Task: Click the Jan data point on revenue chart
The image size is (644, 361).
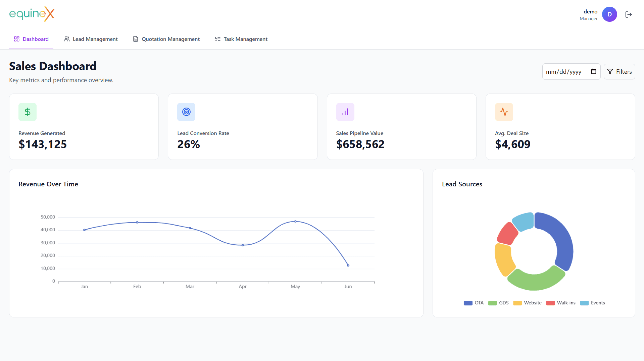Action: point(84,230)
